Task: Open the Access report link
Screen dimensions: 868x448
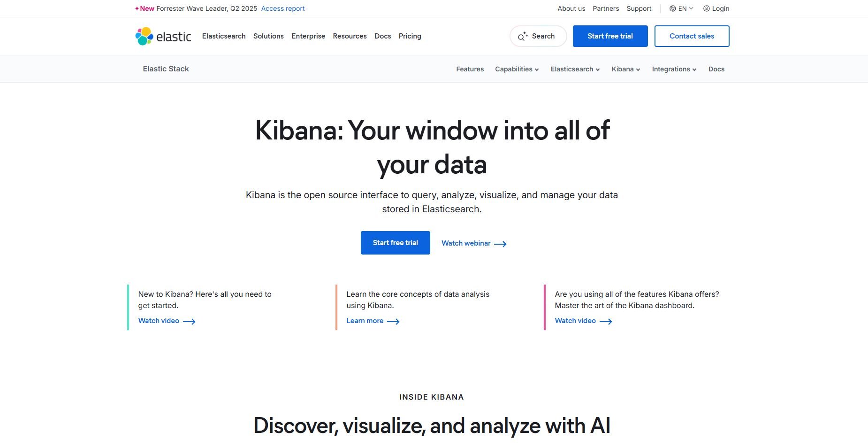Action: coord(283,8)
